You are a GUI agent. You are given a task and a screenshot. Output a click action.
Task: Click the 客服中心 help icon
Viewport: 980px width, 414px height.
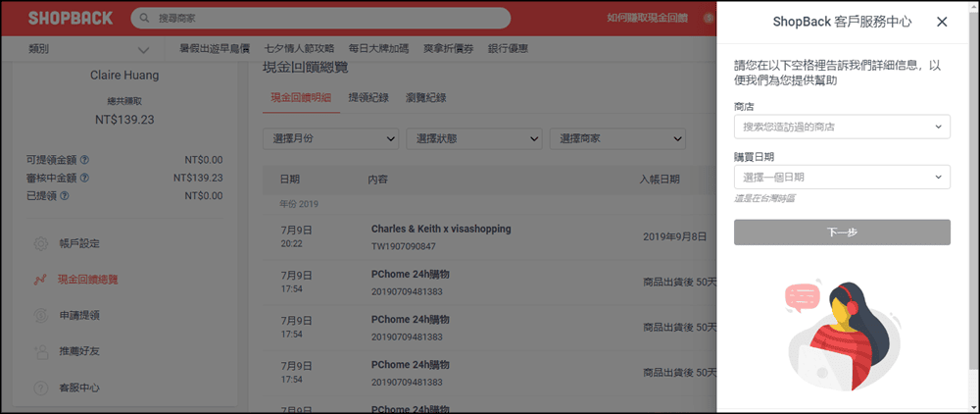click(40, 388)
